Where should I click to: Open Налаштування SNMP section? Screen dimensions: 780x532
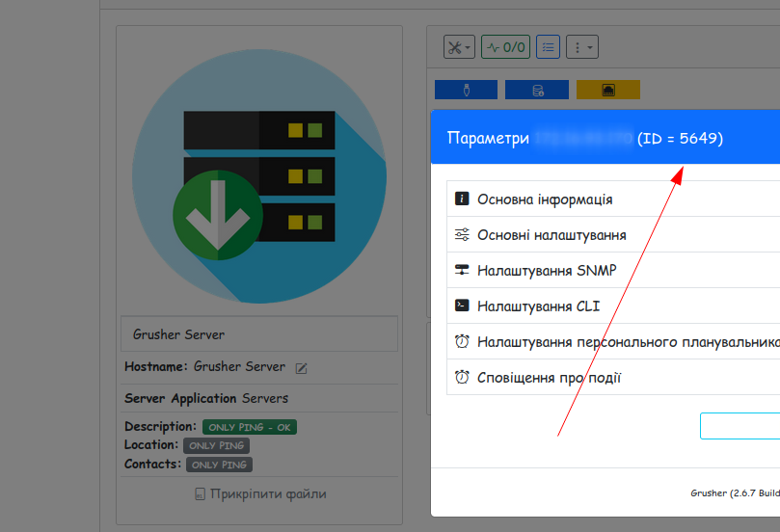click(x=613, y=271)
